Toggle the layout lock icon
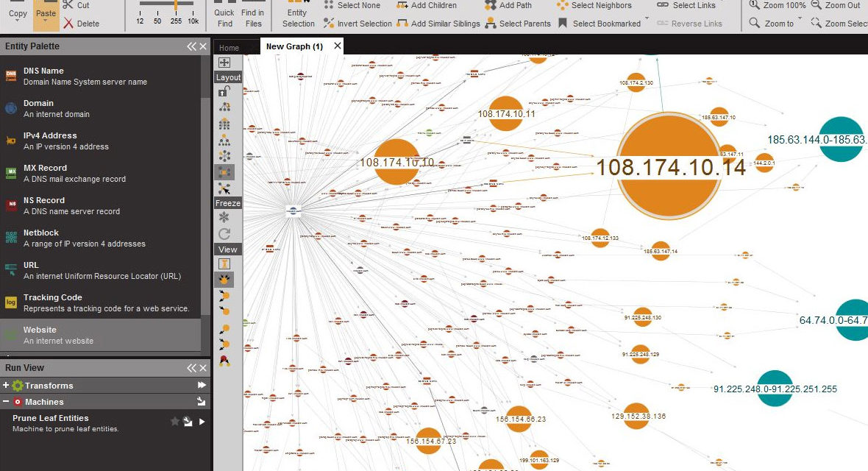This screenshot has height=471, width=868. 224,91
